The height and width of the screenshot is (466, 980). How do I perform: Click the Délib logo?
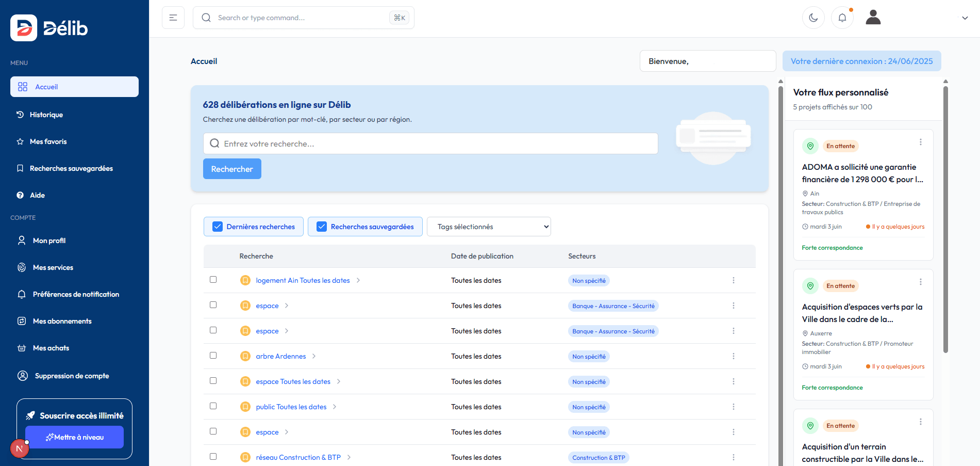point(49,28)
